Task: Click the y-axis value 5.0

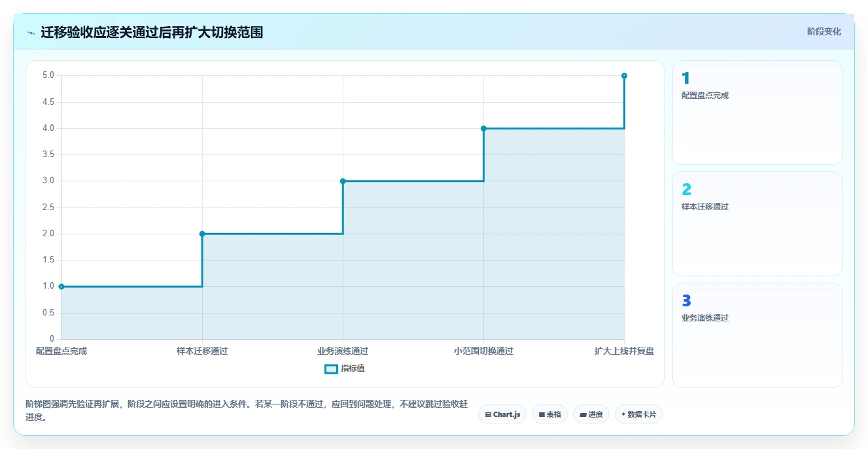Action: 48,75
